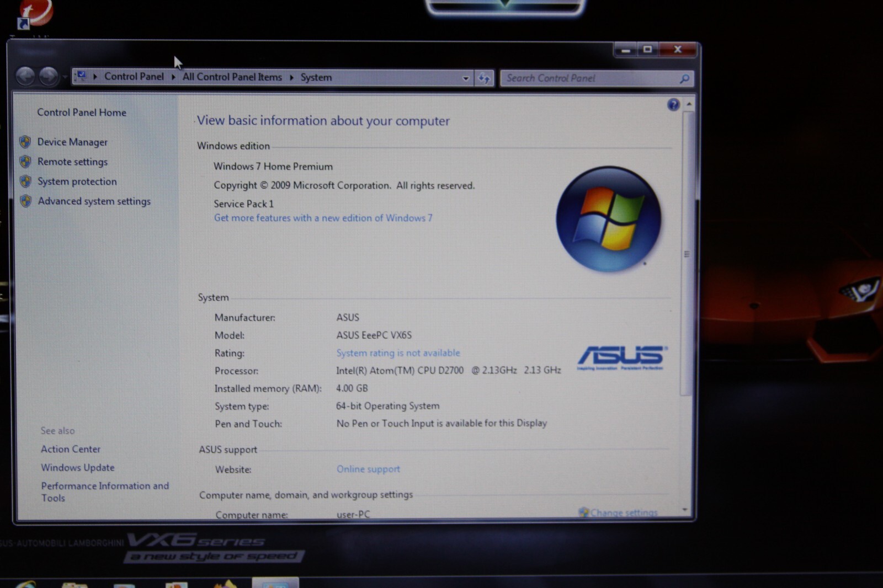Open Device Manager link
Screen dimensions: 883x588
pos(72,142)
